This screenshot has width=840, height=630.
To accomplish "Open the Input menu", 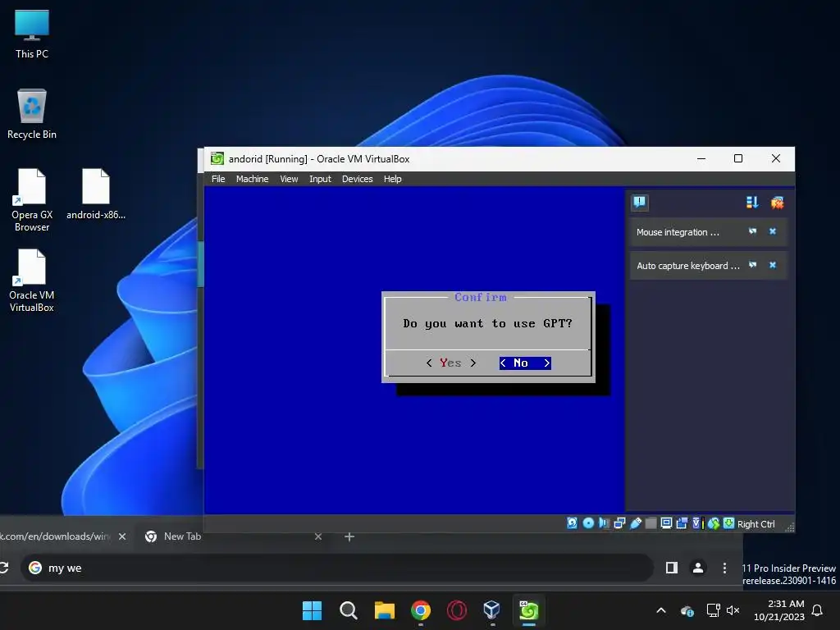I will click(320, 179).
